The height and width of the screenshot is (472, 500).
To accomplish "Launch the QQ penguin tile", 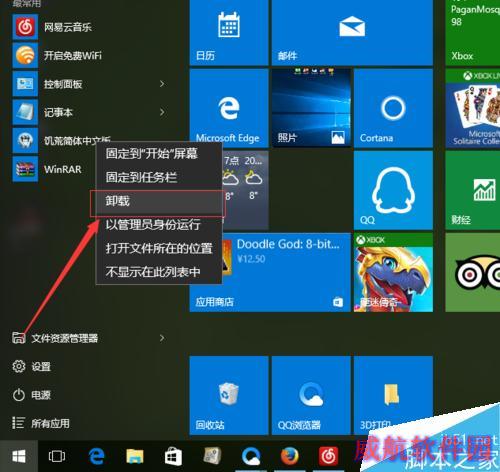I will pyautogui.click(x=393, y=190).
